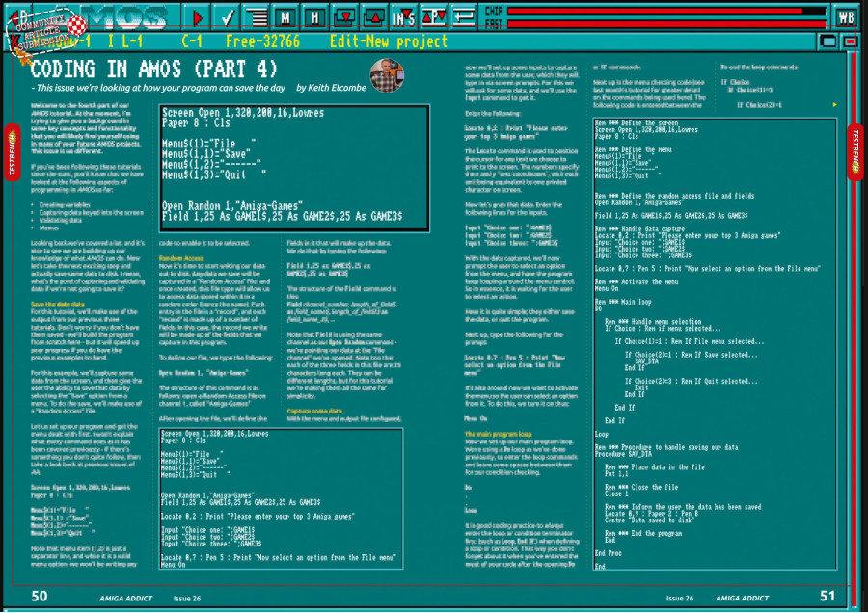Click page number 51
The image size is (868, 613).
tap(827, 596)
